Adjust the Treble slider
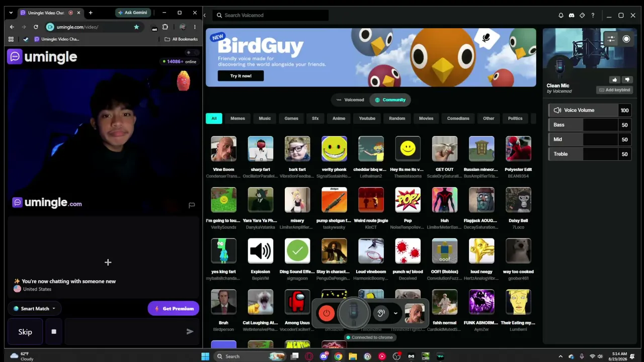644x362 pixels. click(590, 154)
